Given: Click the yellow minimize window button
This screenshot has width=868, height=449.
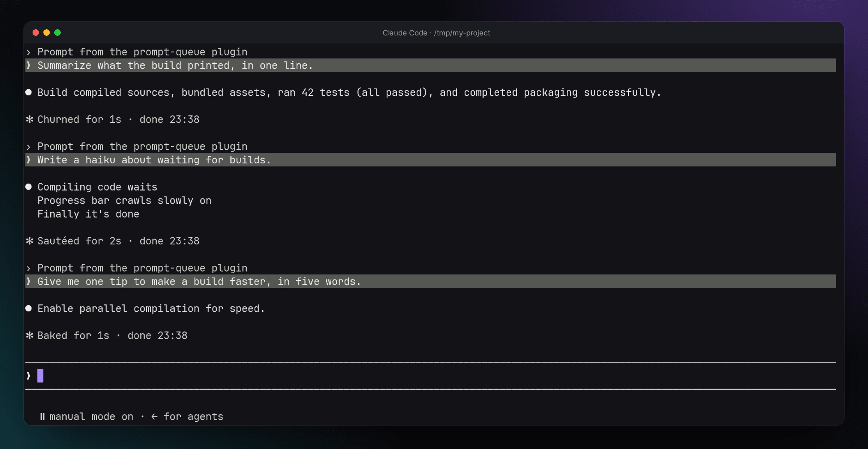Looking at the screenshot, I should coord(47,33).
